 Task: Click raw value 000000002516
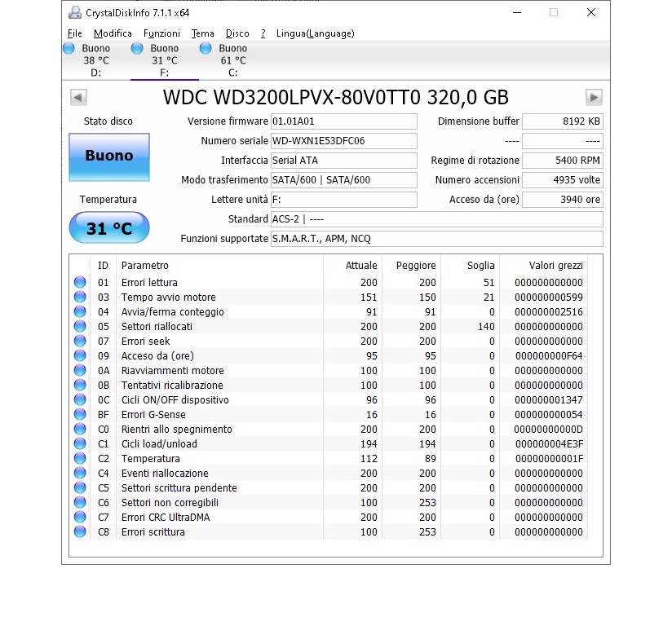[549, 312]
